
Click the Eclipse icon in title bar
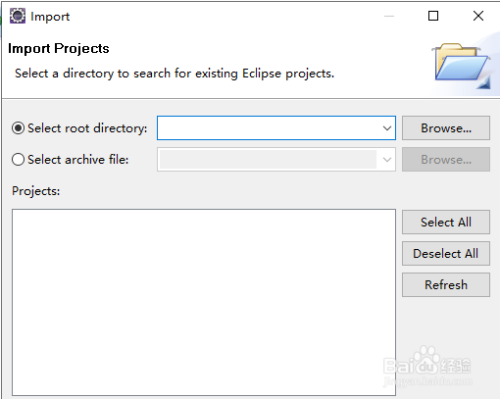pyautogui.click(x=17, y=16)
